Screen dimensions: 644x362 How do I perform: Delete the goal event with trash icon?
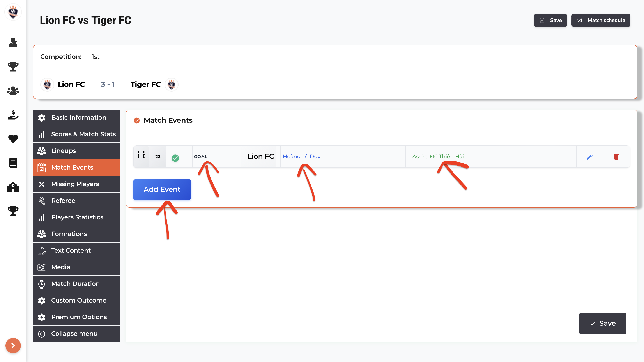(x=616, y=157)
